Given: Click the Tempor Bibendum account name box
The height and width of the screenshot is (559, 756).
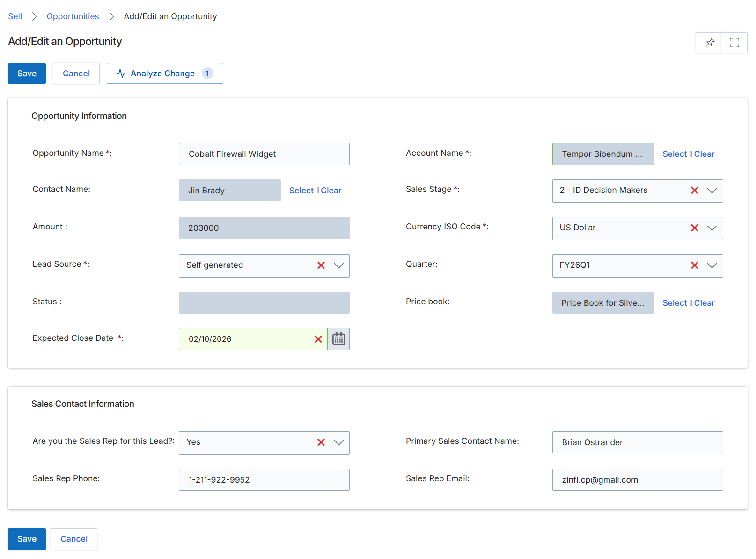Looking at the screenshot, I should (x=603, y=154).
